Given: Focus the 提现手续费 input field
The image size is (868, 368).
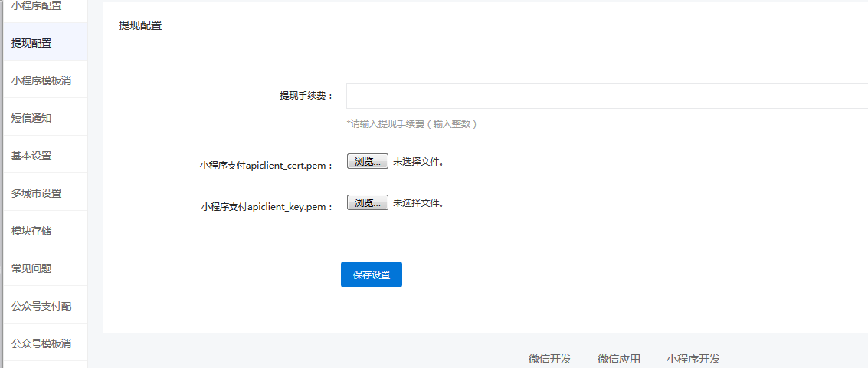Looking at the screenshot, I should pos(607,96).
